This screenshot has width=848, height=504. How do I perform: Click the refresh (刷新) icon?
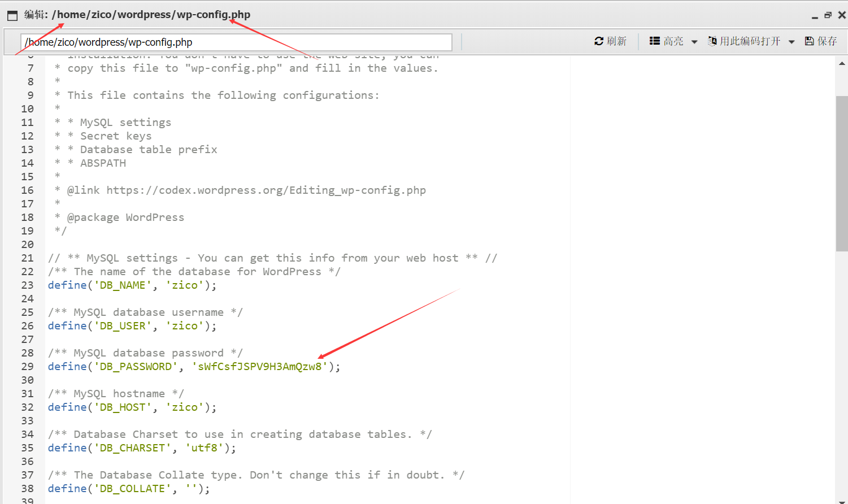599,41
